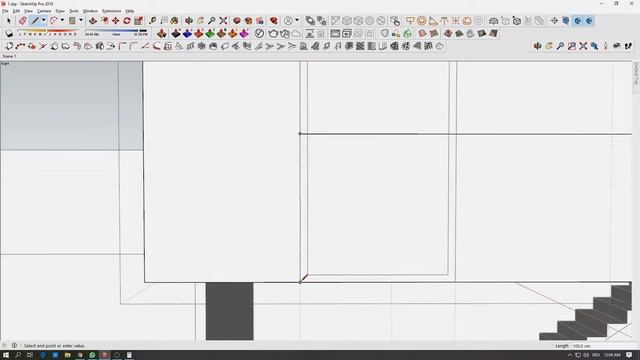Open the user account icon
Viewport: 640px width, 360px height.
point(289,20)
